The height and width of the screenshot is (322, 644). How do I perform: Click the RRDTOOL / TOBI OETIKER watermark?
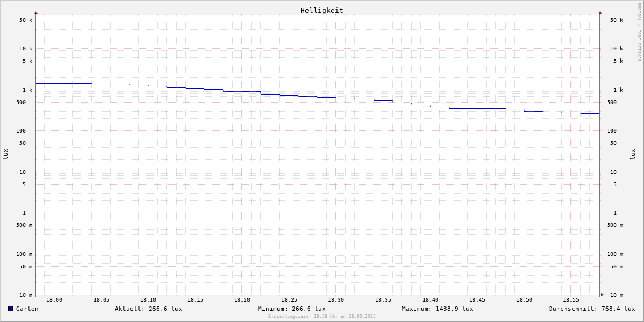(x=639, y=32)
